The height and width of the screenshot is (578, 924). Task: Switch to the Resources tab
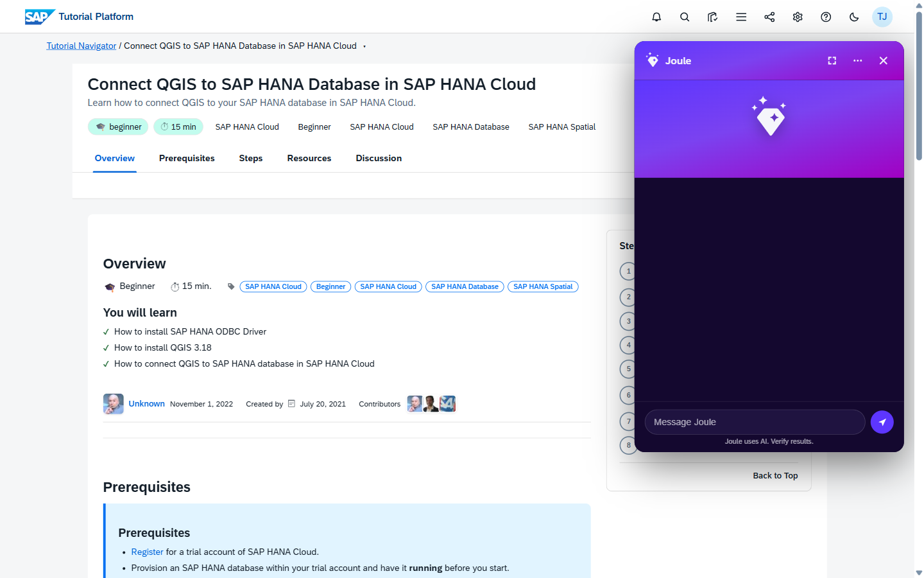[309, 158]
